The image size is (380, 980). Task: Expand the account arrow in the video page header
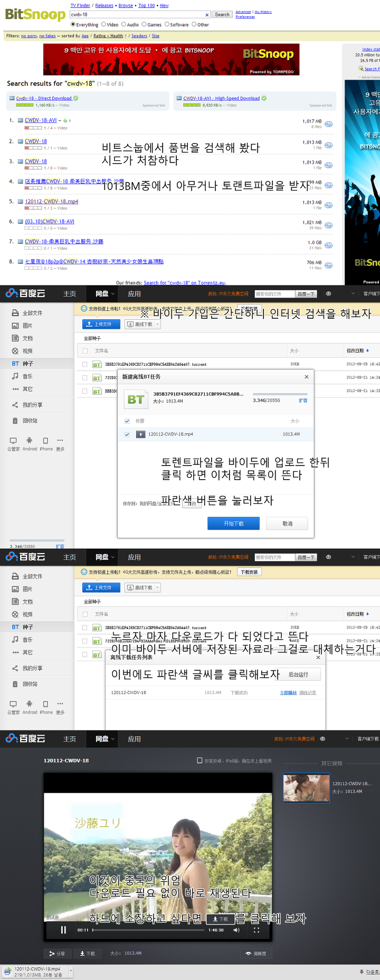pyautogui.click(x=347, y=739)
